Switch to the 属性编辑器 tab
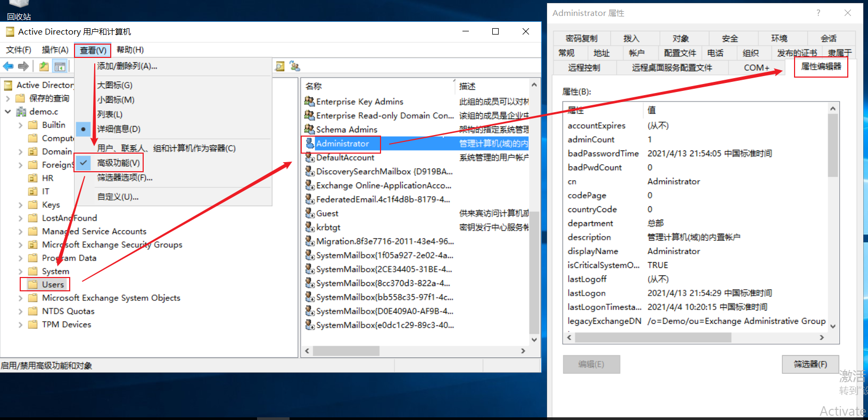Screen dimensions: 868x420 point(821,66)
